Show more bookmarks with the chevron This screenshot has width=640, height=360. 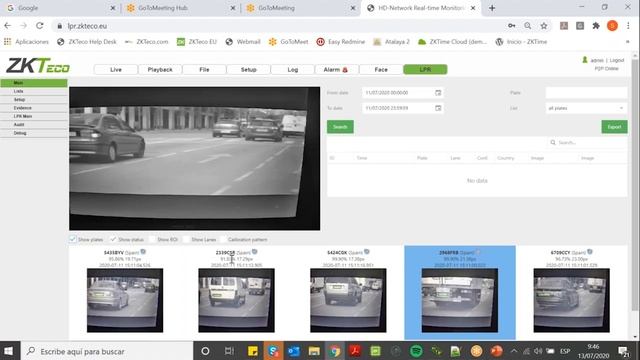(627, 42)
